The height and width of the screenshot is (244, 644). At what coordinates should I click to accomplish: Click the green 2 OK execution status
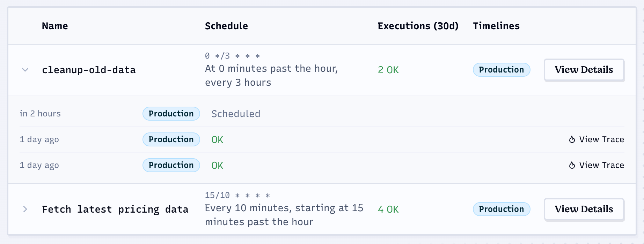pyautogui.click(x=388, y=70)
